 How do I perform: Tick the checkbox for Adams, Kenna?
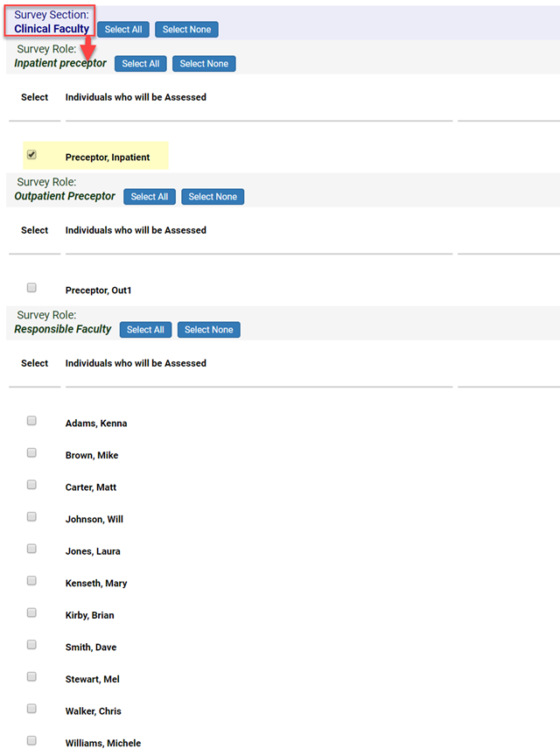pos(32,421)
